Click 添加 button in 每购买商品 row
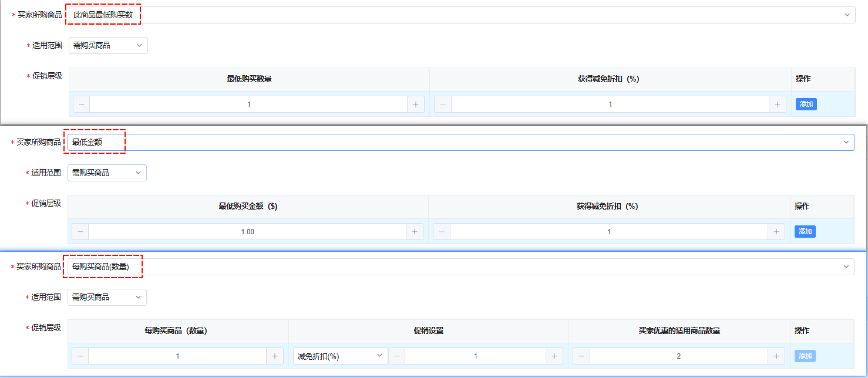Image resolution: width=868 pixels, height=378 pixels. coord(805,356)
